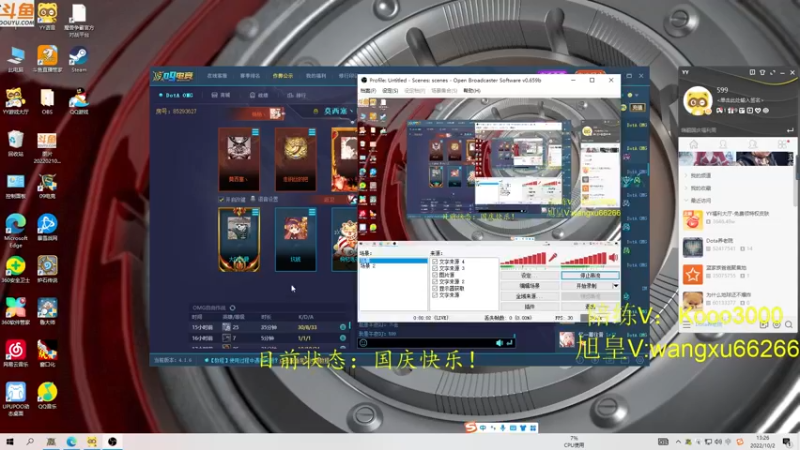The width and height of the screenshot is (800, 450).
Task: Click the stop streaming button in OBS
Action: pos(590,275)
